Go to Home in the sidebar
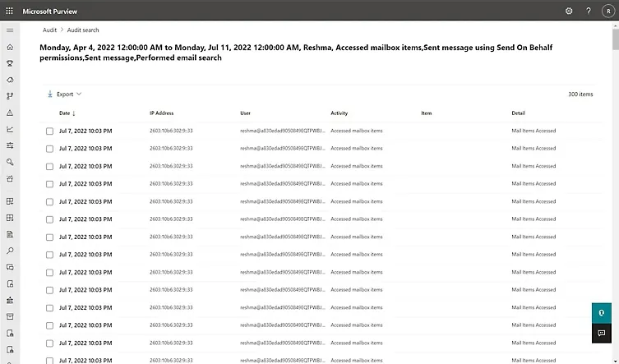Viewport: 619px width, 364px height. tap(10, 47)
